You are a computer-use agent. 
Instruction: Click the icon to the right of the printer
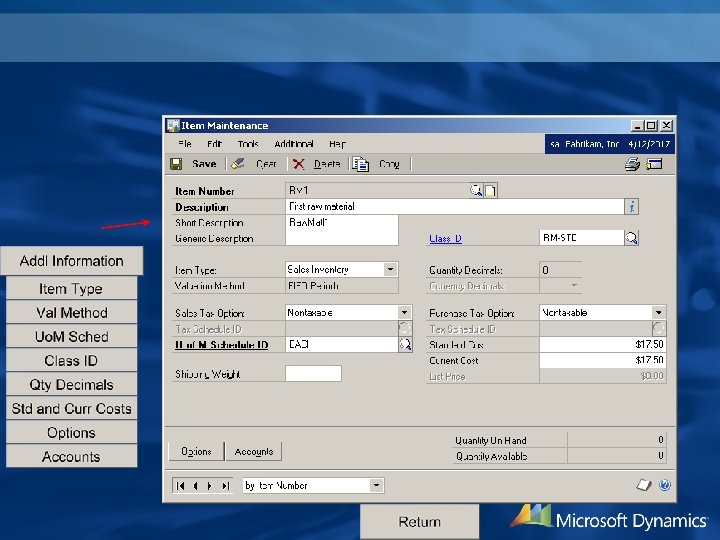pyautogui.click(x=654, y=164)
